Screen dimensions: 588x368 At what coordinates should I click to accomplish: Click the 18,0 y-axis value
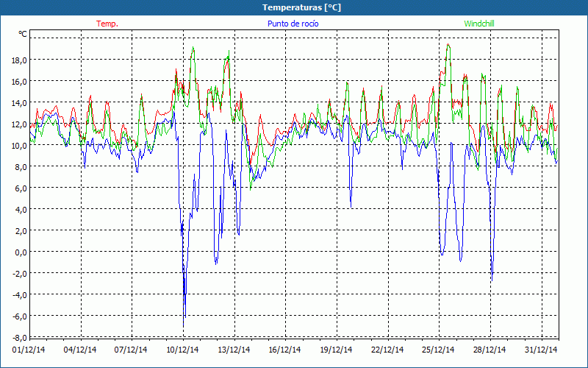(20, 60)
